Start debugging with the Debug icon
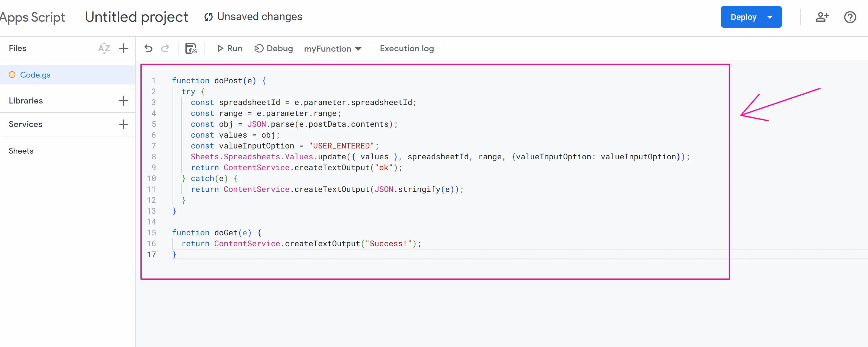868x347 pixels. point(259,48)
